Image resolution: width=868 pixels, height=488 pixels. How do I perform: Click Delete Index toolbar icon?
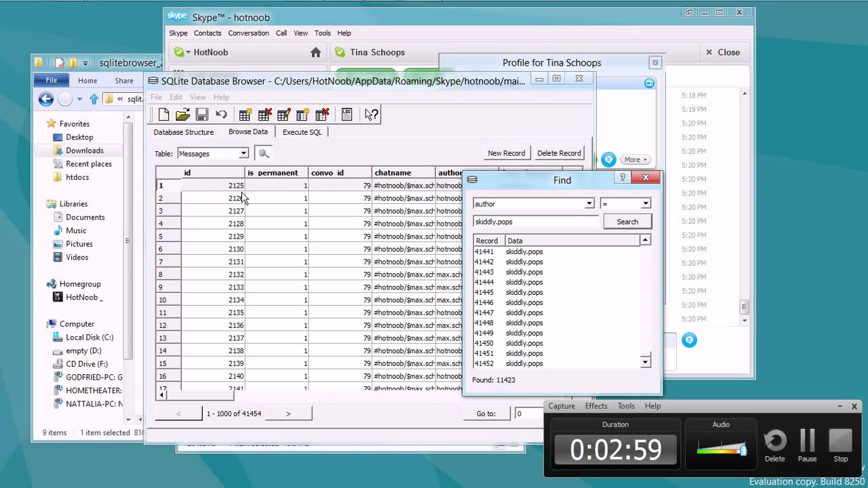point(323,115)
